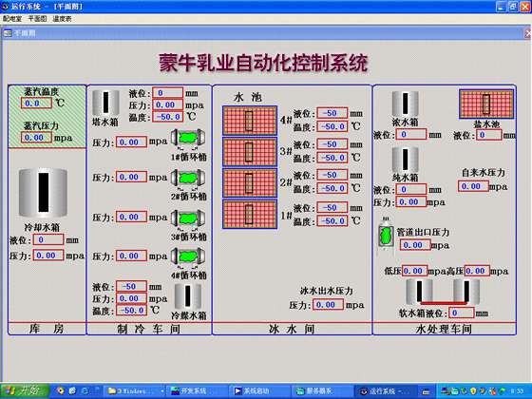
Task: Click the Windows Start button
Action: click(25, 390)
